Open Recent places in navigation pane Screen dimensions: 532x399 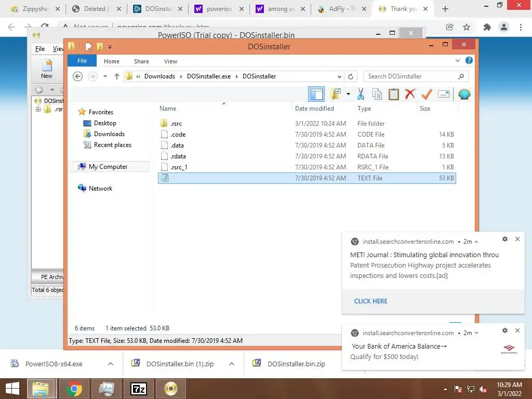112,145
